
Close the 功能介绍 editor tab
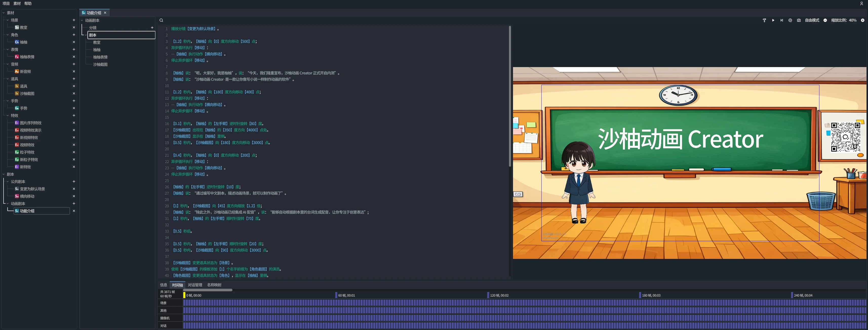pyautogui.click(x=105, y=13)
